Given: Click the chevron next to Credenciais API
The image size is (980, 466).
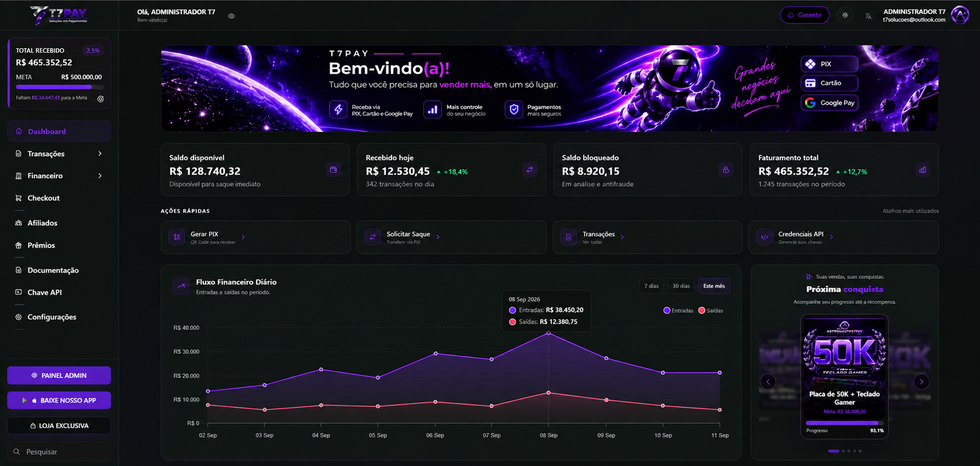Looking at the screenshot, I should pos(831,237).
